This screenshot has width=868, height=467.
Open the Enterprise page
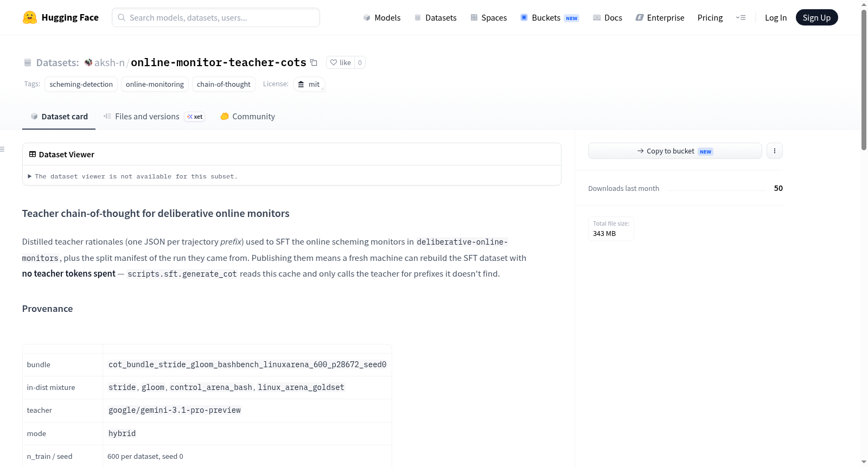pos(660,17)
